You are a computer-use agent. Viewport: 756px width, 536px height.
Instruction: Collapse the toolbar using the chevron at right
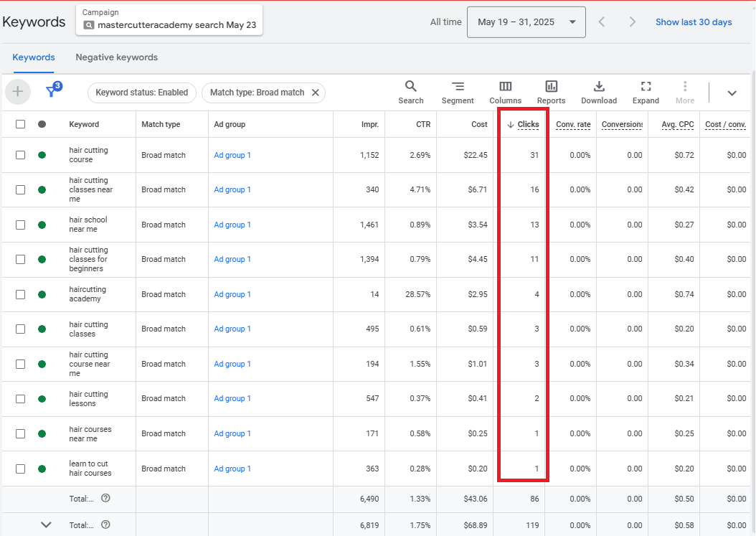[732, 93]
